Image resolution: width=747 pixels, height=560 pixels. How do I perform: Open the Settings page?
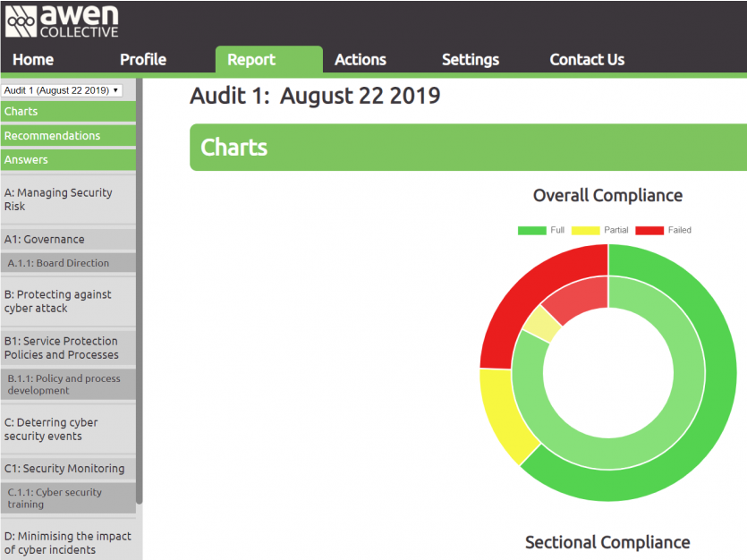(x=471, y=60)
